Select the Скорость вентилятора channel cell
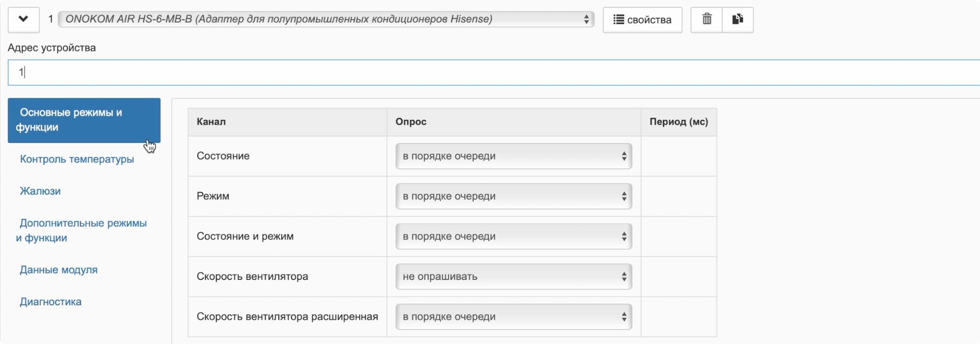 click(287, 277)
